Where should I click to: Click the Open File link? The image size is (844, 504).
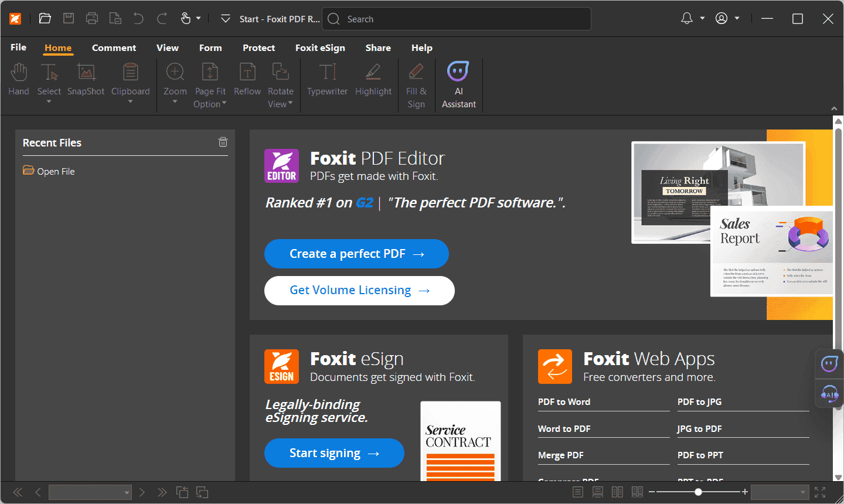[49, 171]
